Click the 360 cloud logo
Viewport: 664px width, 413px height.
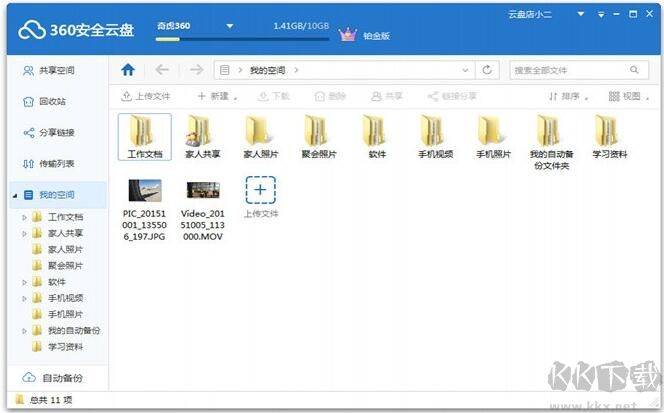32,30
